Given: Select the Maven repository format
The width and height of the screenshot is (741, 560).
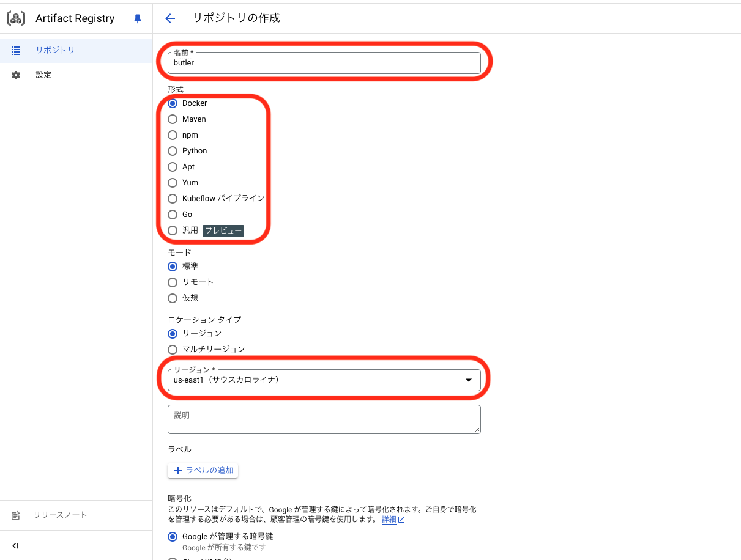Looking at the screenshot, I should [x=172, y=119].
